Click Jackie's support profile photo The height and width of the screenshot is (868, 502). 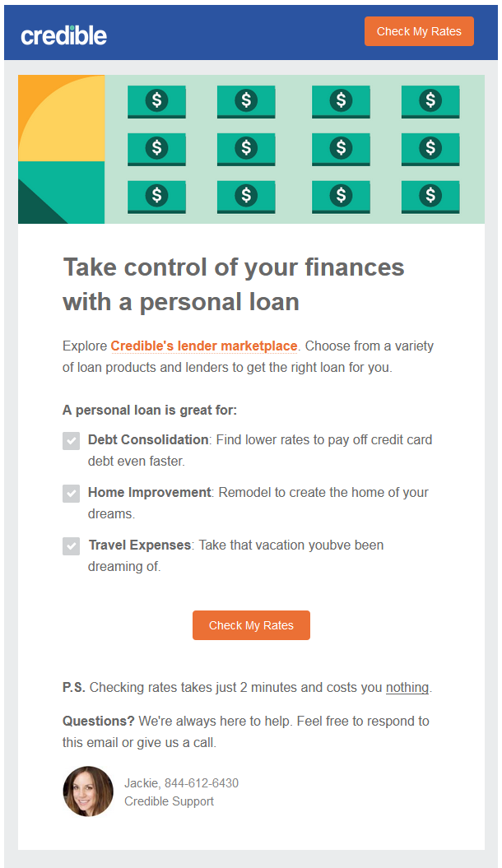click(x=88, y=791)
